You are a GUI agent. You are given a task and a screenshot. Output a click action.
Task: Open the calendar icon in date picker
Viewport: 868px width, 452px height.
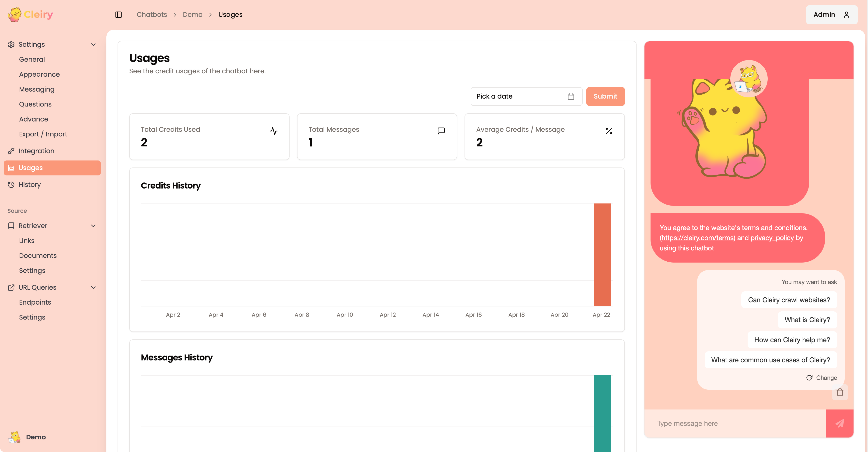pos(571,96)
